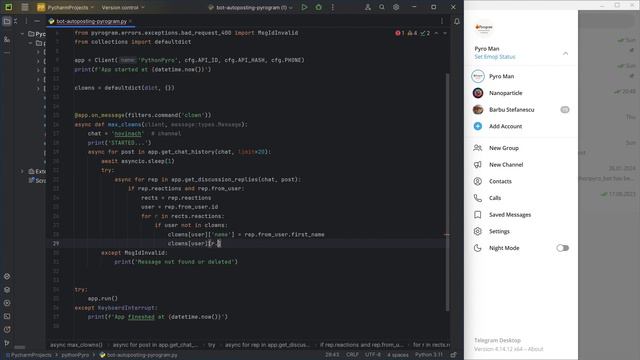Image resolution: width=640 pixels, height=360 pixels.
Task: Click pythonPyro breadcrumb in status bar
Action: pos(75,355)
